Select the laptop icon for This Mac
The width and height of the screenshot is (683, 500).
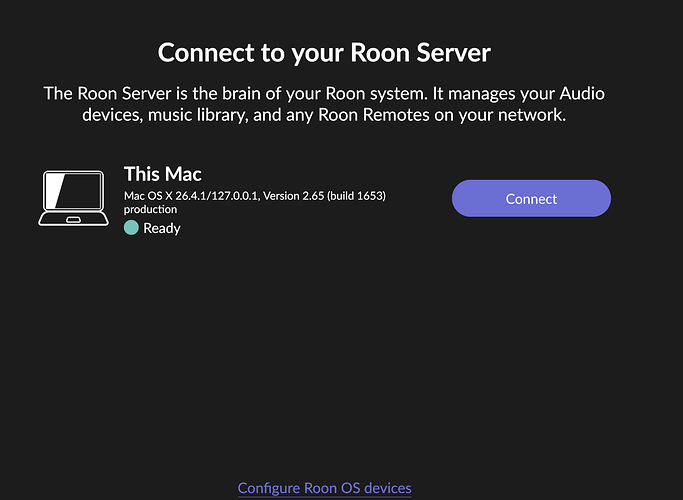73,198
